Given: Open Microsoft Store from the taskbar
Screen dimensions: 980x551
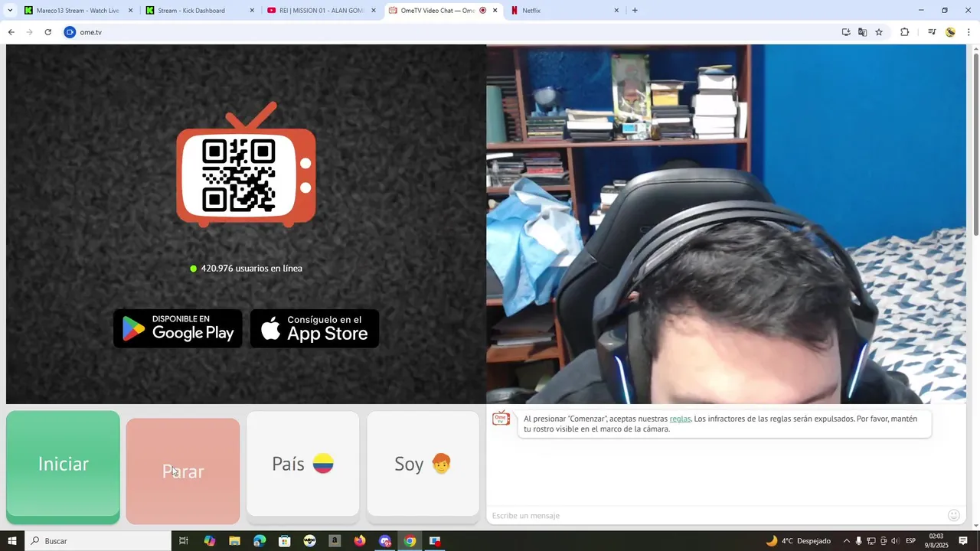Looking at the screenshot, I should click(285, 541).
